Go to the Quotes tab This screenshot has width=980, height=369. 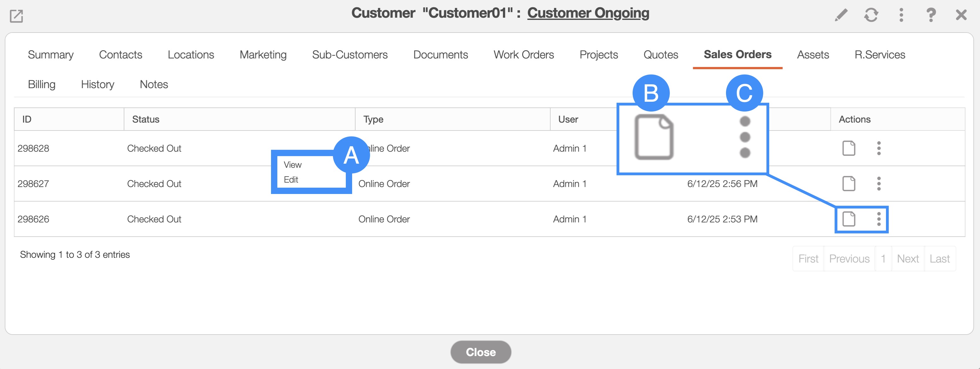tap(660, 55)
